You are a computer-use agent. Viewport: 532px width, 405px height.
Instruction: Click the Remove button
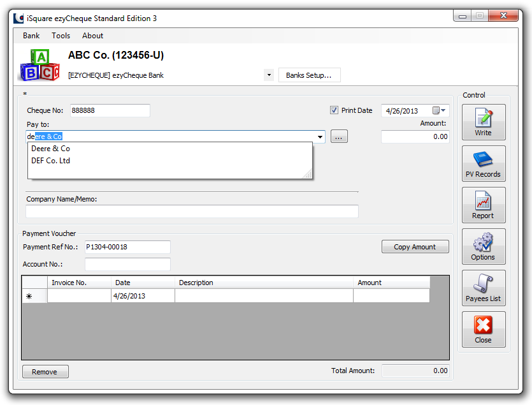click(x=45, y=372)
